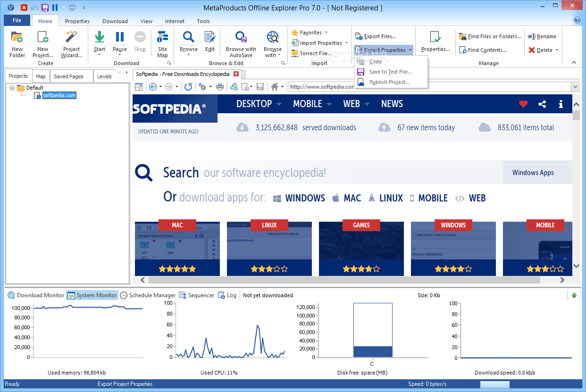Screen dimensions: 586x392
Task: Click the green download arrow in the monitor bar
Action: [x=574, y=295]
